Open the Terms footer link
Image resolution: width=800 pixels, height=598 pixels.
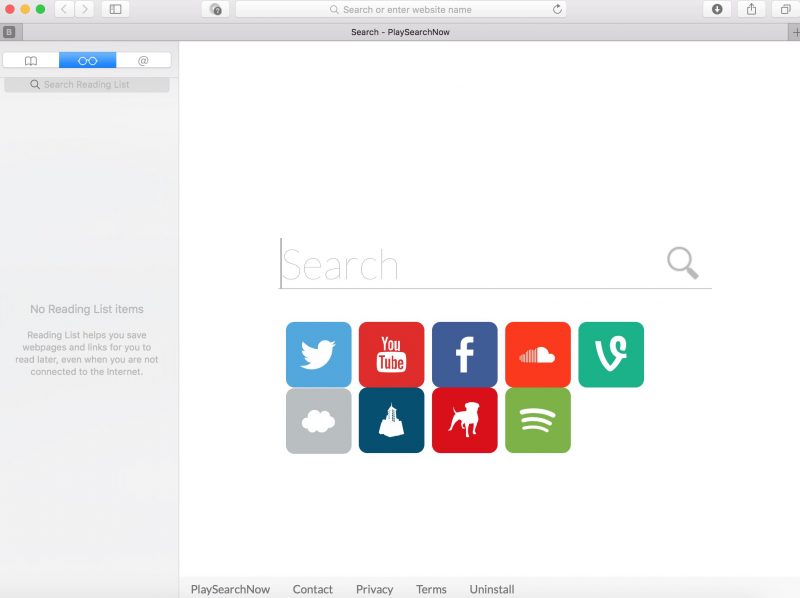click(x=431, y=589)
